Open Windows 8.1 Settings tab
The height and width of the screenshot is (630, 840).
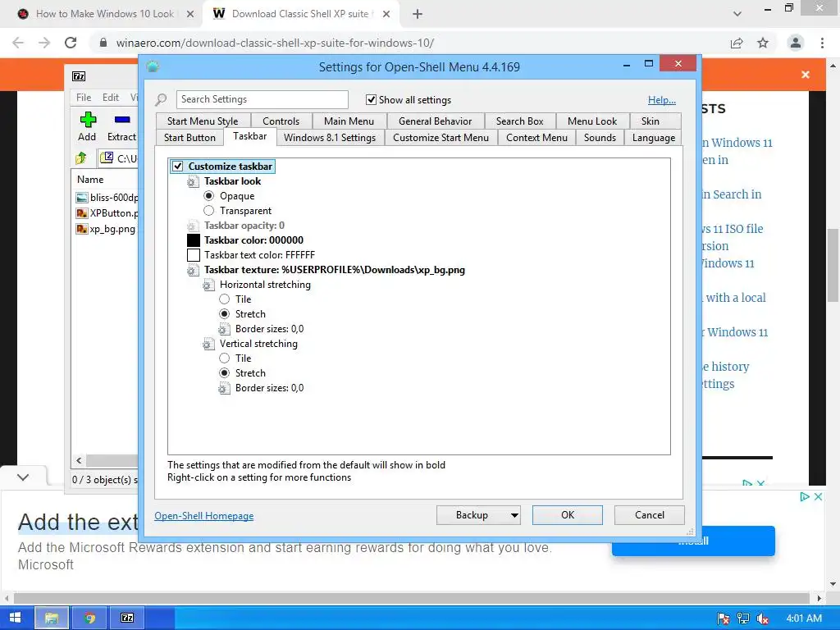pos(330,138)
